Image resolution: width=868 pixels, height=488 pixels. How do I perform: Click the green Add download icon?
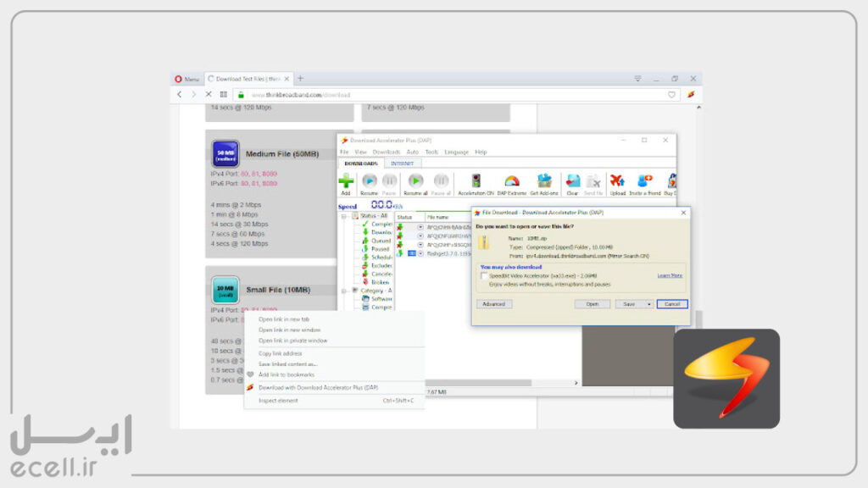[346, 181]
